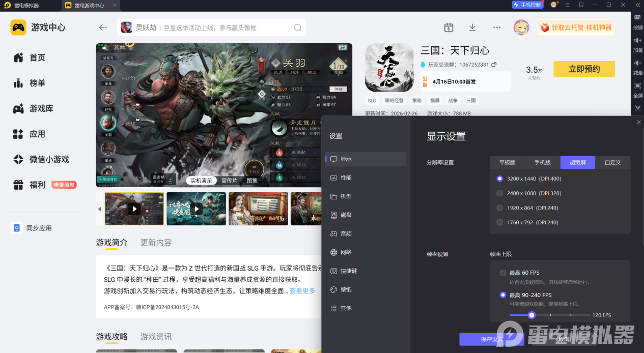Expand description with 查看更多
The width and height of the screenshot is (644, 353).
(x=302, y=291)
